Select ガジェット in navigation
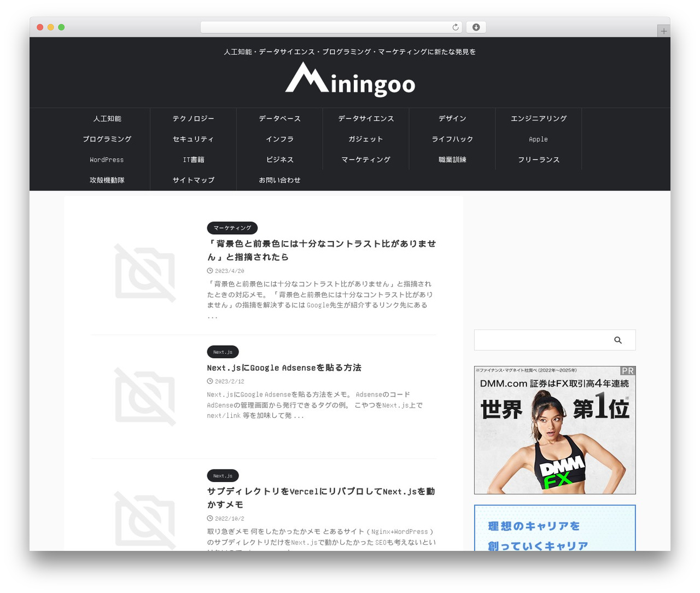 [x=366, y=139]
